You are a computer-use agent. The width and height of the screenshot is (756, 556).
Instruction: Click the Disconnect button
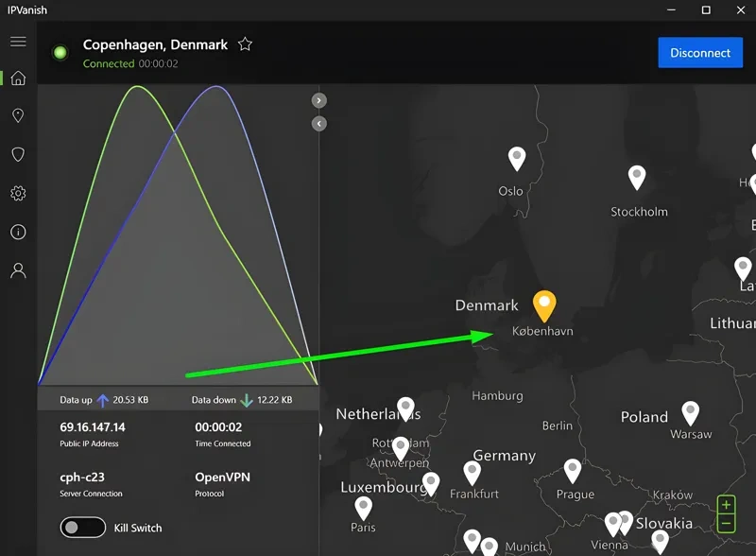700,53
